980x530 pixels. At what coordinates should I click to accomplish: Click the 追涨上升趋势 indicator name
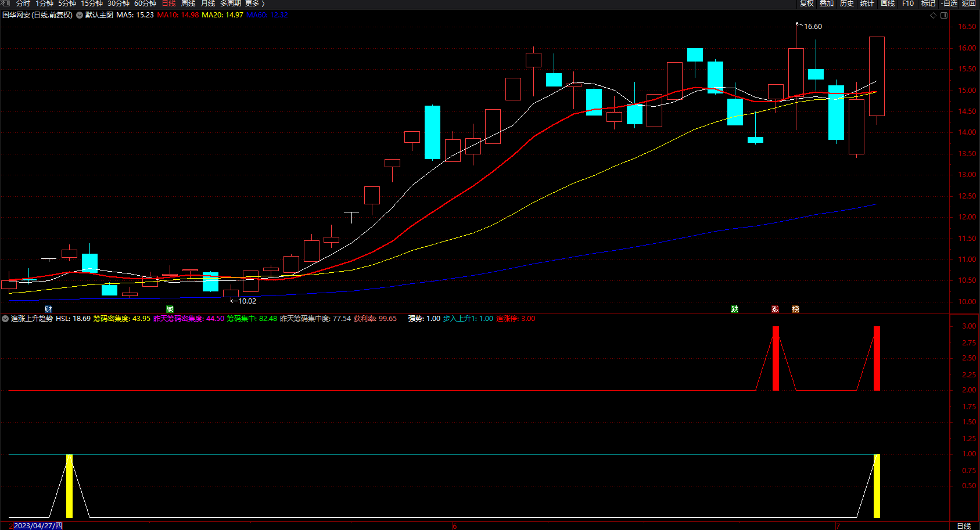(32, 319)
